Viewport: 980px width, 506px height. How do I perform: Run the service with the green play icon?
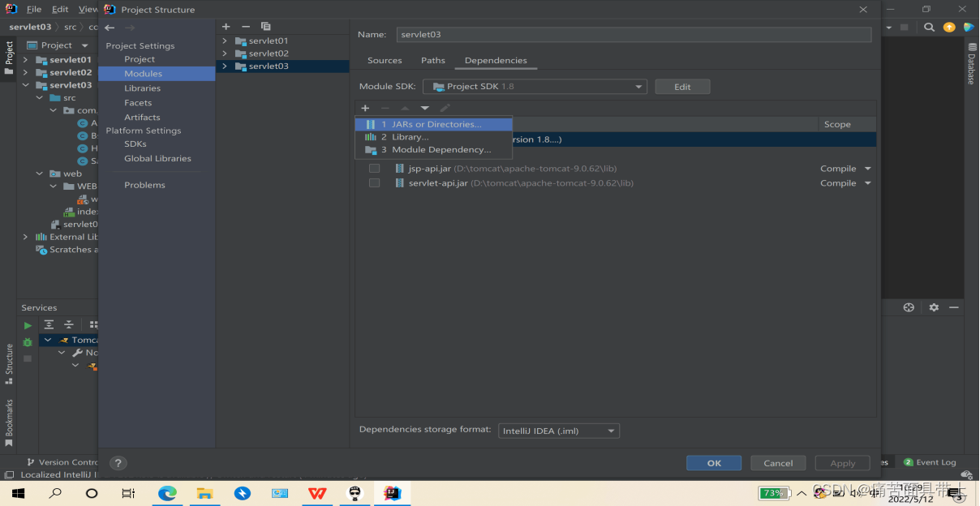pos(28,325)
